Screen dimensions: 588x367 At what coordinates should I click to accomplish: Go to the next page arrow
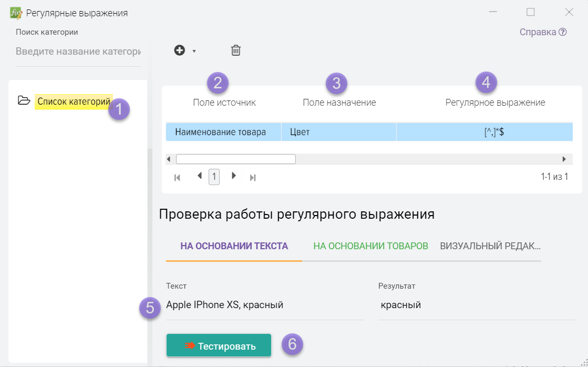click(x=234, y=176)
